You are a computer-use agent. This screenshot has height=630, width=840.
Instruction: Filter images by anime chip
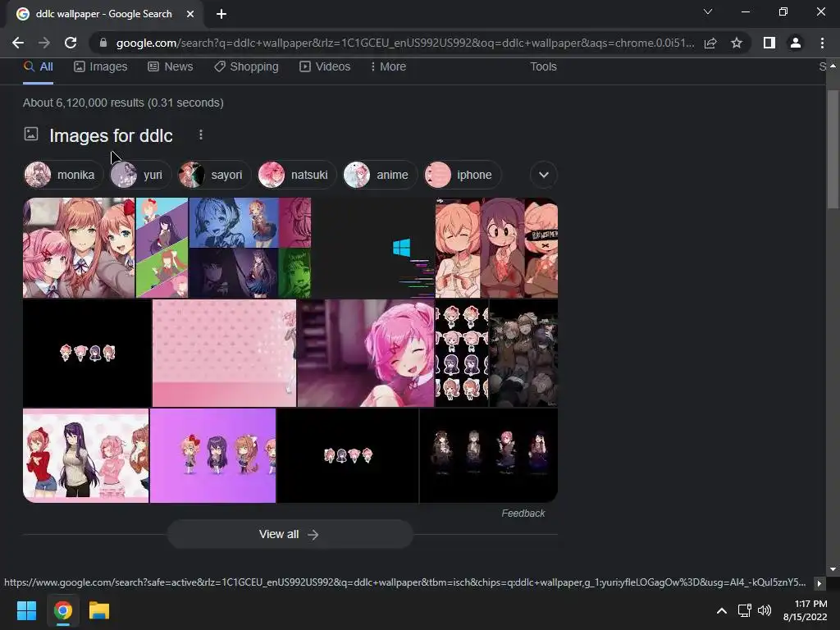tap(380, 175)
